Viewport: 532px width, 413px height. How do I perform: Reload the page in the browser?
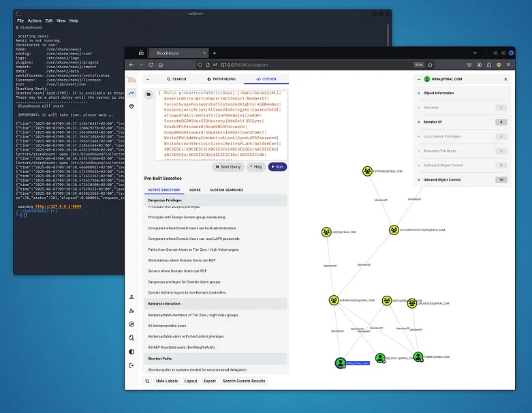[151, 65]
